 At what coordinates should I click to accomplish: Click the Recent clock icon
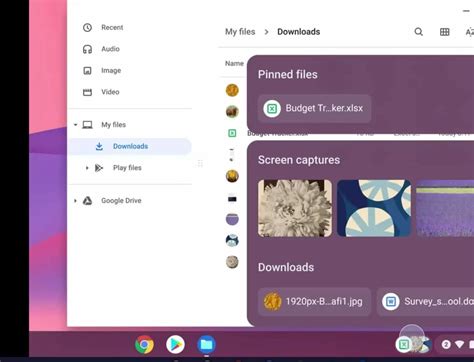point(87,27)
